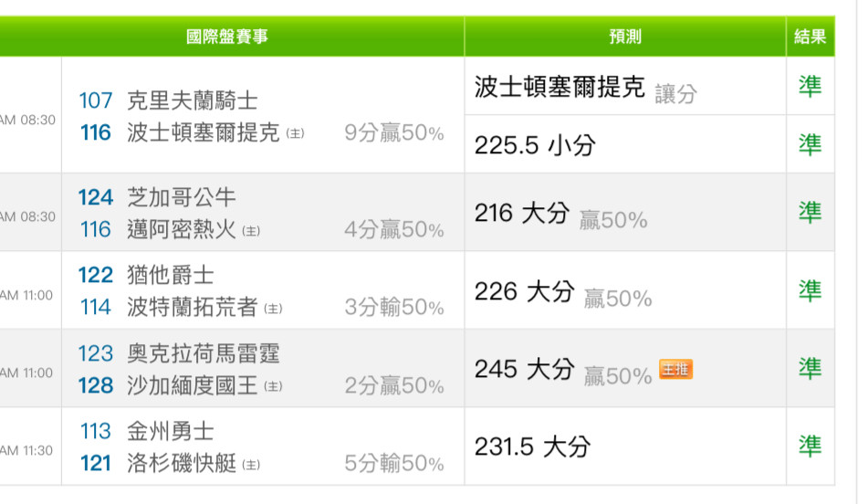Open the 奧克拉荷馬雷霆 team link
Screen dimensions: 868x504
pos(204,353)
